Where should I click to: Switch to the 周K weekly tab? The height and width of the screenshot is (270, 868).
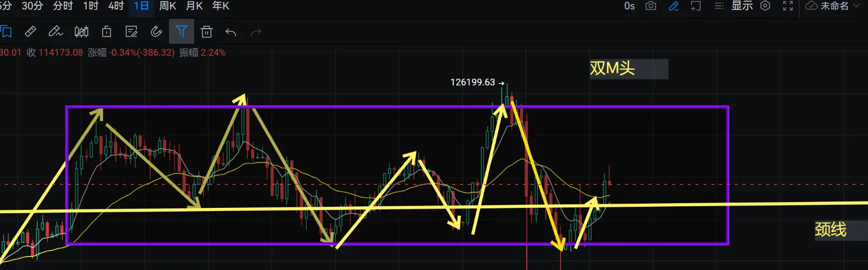(167, 6)
